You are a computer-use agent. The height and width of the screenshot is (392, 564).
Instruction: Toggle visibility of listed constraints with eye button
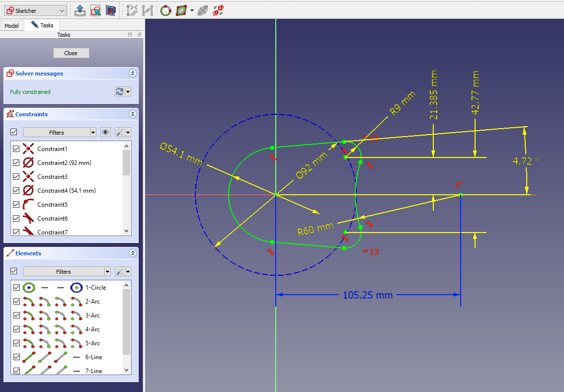pyautogui.click(x=105, y=133)
